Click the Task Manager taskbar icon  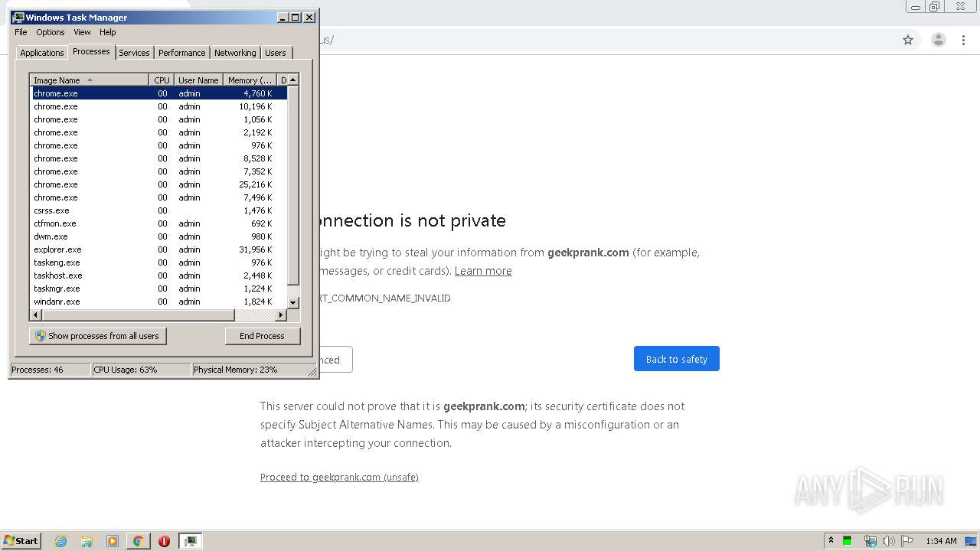[x=190, y=541]
